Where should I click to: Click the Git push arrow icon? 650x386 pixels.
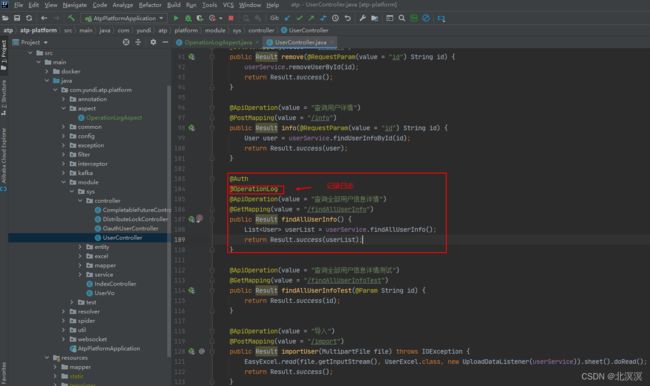311,18
